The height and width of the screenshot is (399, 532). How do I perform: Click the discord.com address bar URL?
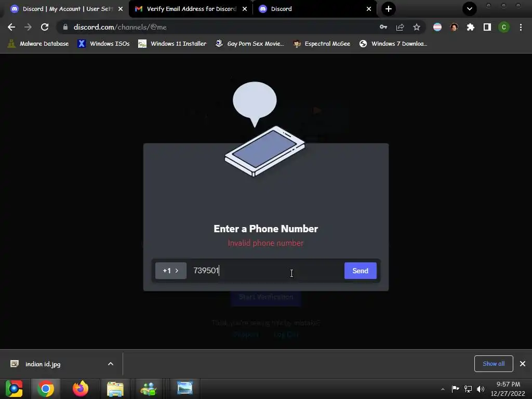click(120, 27)
